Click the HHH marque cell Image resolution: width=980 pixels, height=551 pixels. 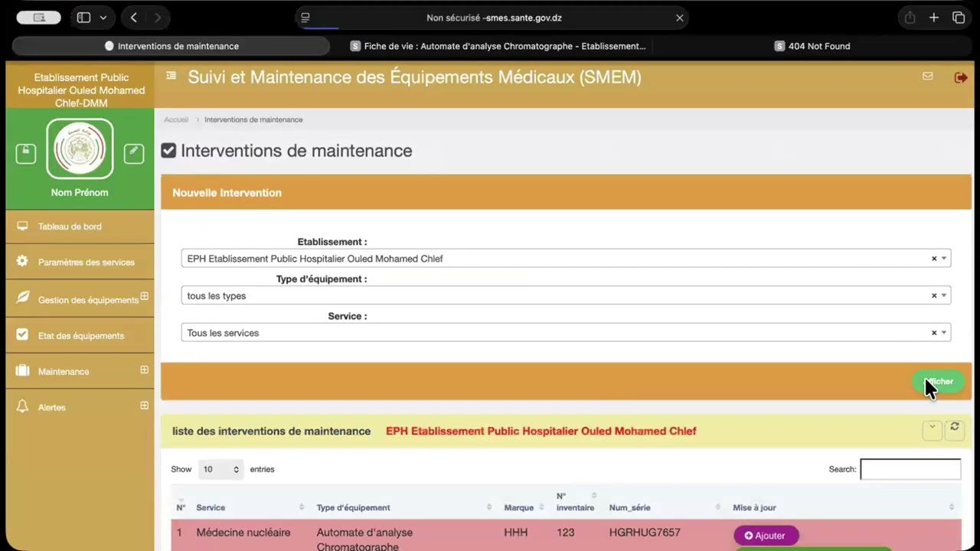pyautogui.click(x=516, y=533)
